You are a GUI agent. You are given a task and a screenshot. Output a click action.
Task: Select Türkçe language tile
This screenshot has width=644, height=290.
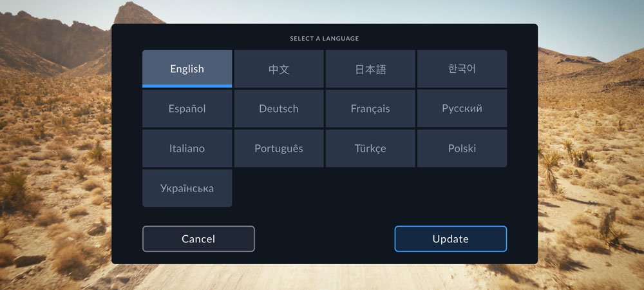pos(370,148)
